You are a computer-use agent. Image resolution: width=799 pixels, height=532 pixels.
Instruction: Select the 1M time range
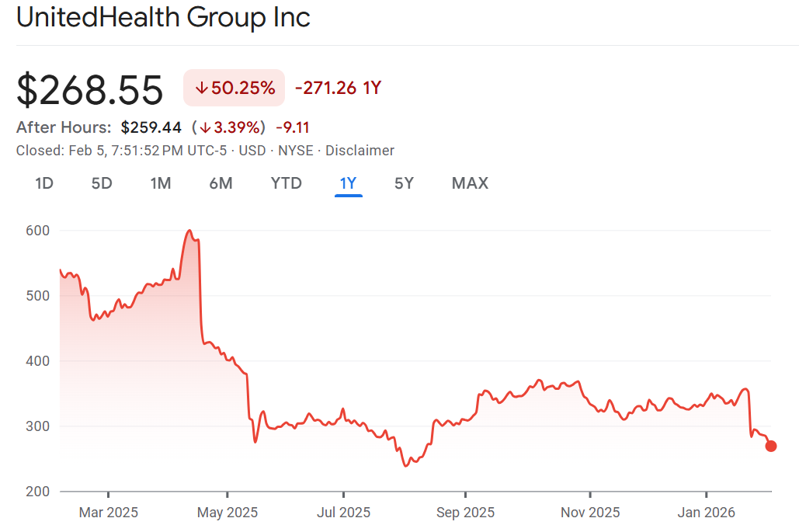[x=161, y=183]
